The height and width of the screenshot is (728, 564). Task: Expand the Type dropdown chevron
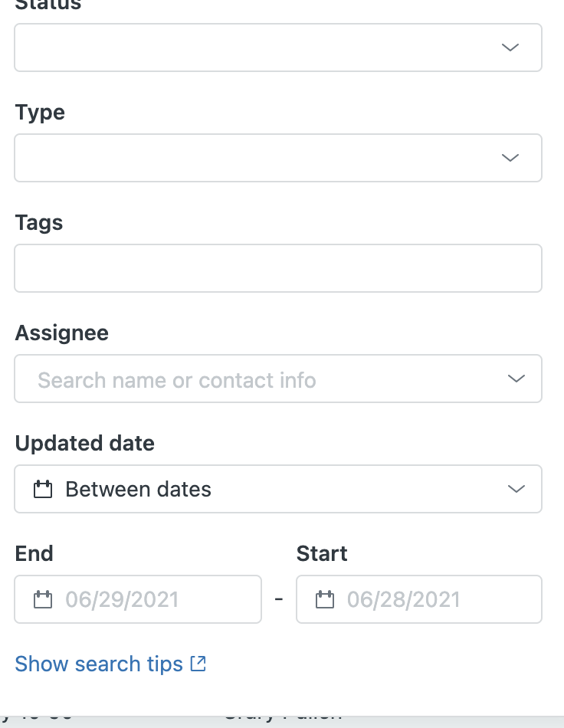point(510,158)
